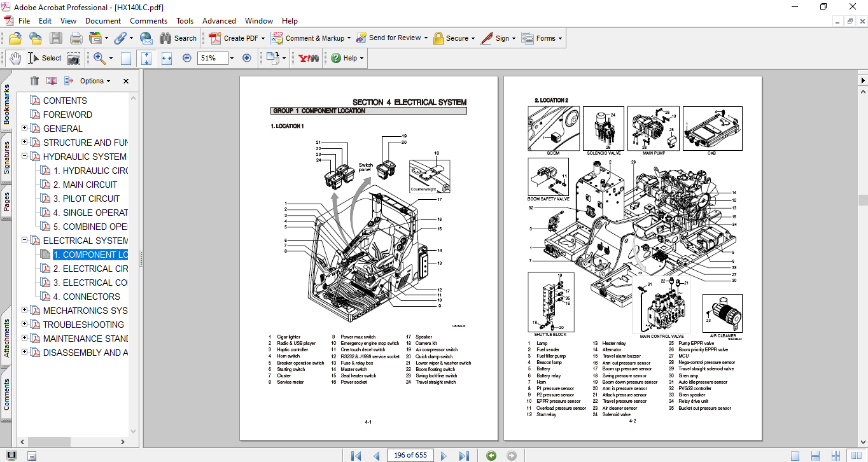
Task: Open the 4. CONNECTORS bookmark
Action: click(87, 297)
